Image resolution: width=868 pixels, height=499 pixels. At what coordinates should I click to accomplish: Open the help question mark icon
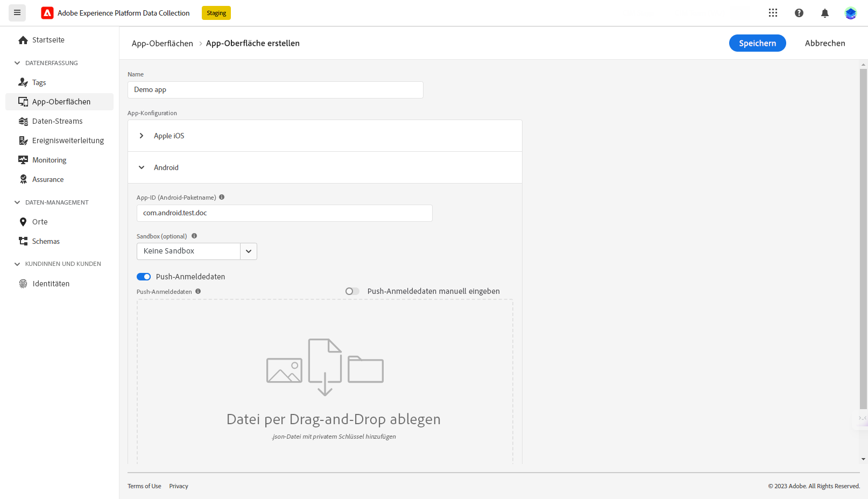coord(799,13)
